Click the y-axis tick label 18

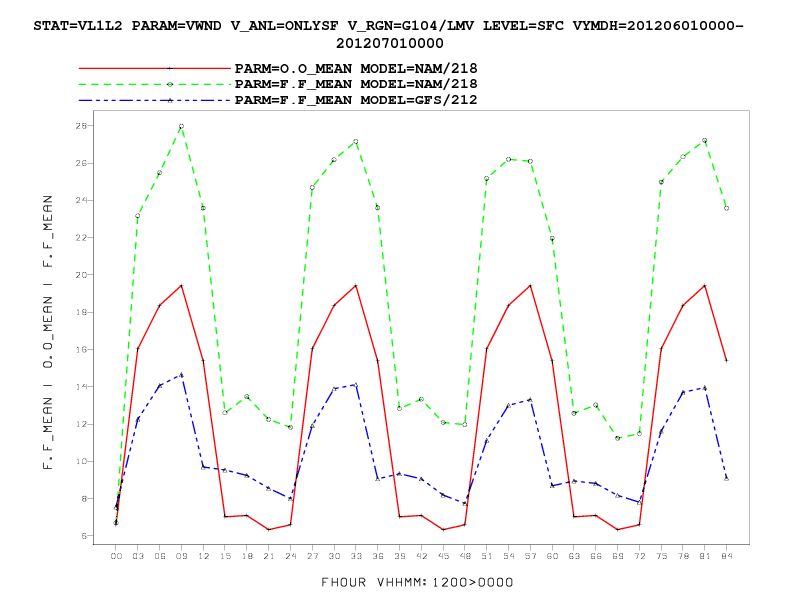[x=81, y=312]
